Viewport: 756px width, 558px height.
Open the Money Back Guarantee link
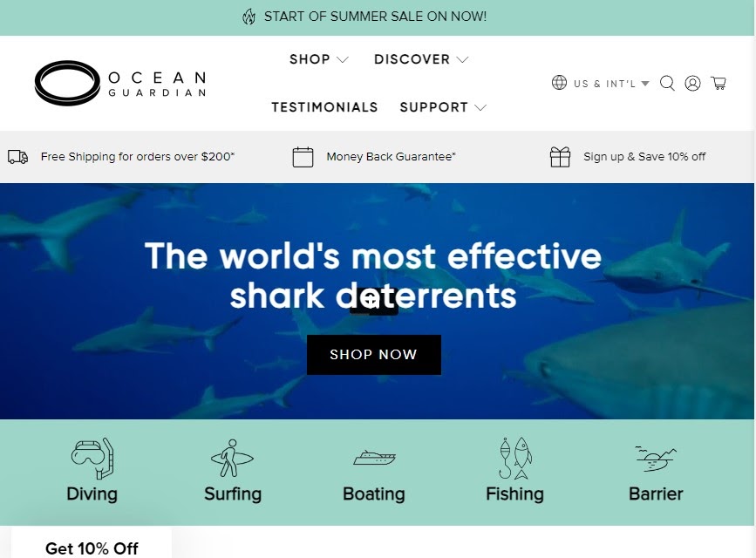pos(391,157)
